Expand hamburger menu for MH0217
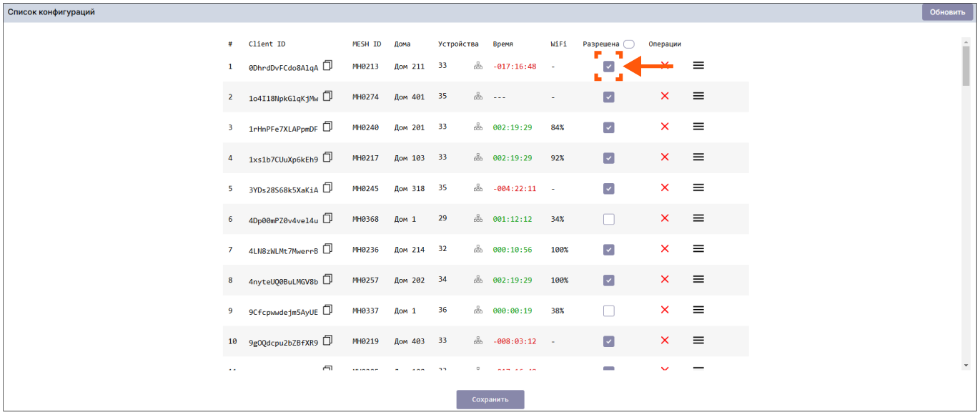The width and height of the screenshot is (980, 415). pyautogui.click(x=698, y=157)
